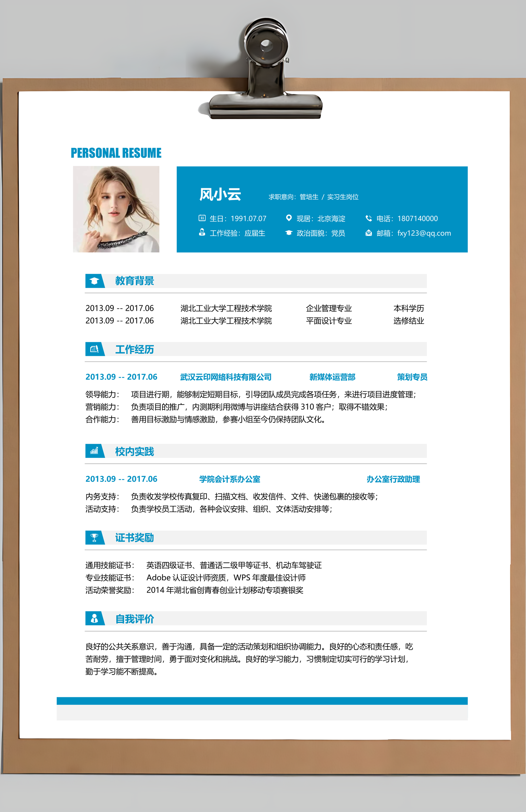Viewport: 526px width, 812px height.
Task: Click the bar chart icon in 校内实践 header
Action: pos(94,451)
